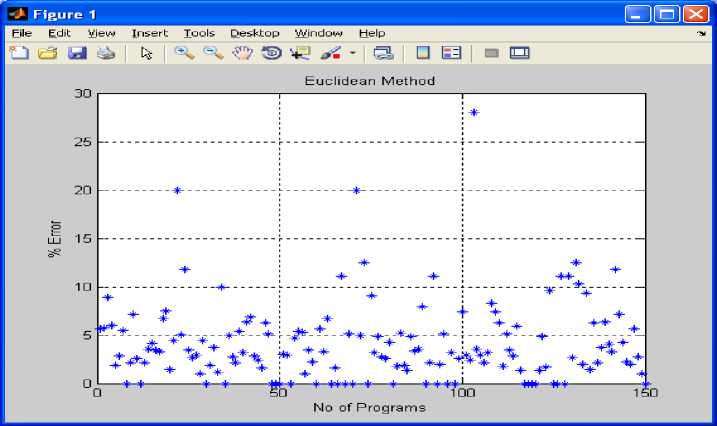Activate the Pan hand tool
The width and height of the screenshot is (717, 426).
pos(242,53)
